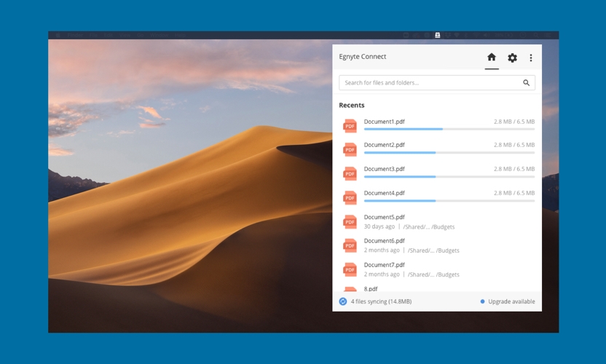Screen dimensions: 606x364
Task: Open the three-dot more options menu
Action: 531,58
